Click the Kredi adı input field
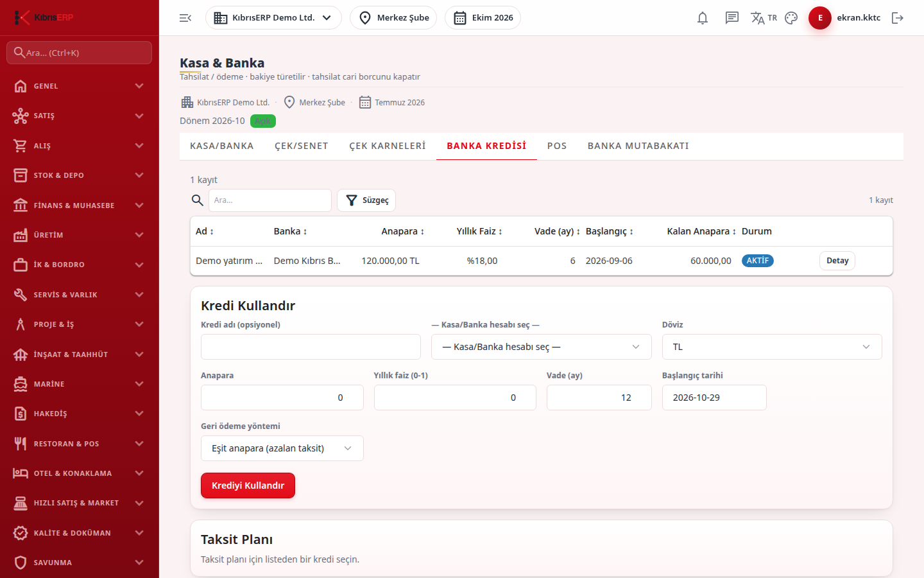The height and width of the screenshot is (578, 924). click(311, 347)
